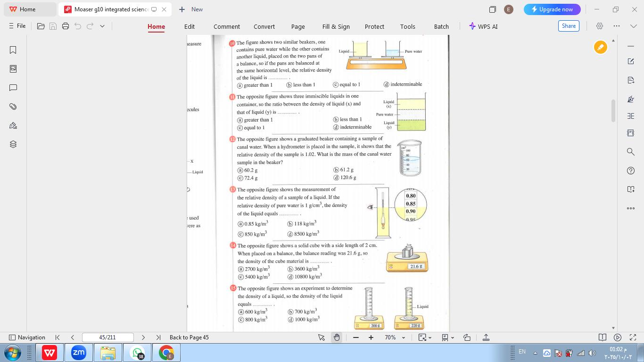This screenshot has width=644, height=362.
Task: Activate the Hand pan tool
Action: coord(337,337)
